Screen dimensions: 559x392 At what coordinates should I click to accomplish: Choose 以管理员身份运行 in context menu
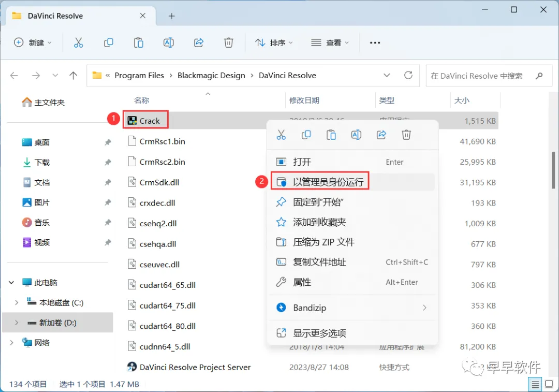(x=352, y=182)
